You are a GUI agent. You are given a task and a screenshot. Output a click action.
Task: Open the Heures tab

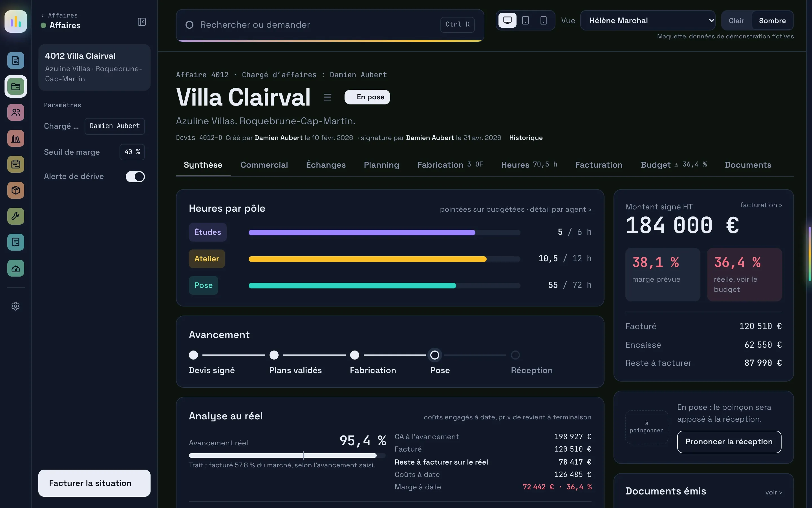(529, 165)
